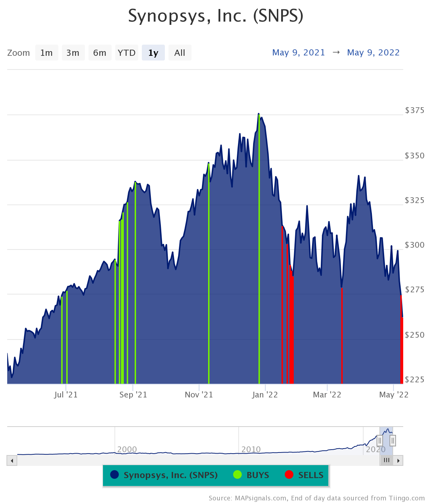This screenshot has width=432, height=504.
Task: Edit the end date May 9, 2022
Action: 373,53
